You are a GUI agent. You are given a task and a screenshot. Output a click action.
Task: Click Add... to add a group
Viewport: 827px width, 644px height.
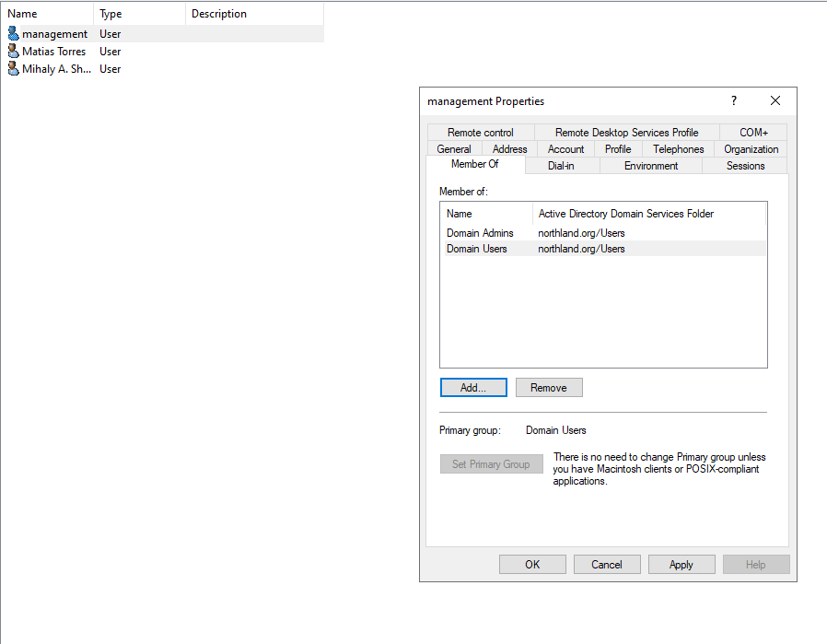pos(473,388)
